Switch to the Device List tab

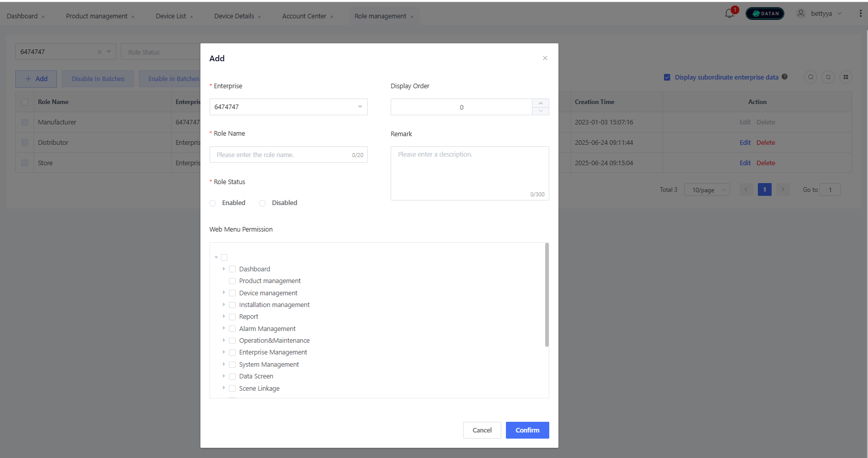pyautogui.click(x=171, y=16)
